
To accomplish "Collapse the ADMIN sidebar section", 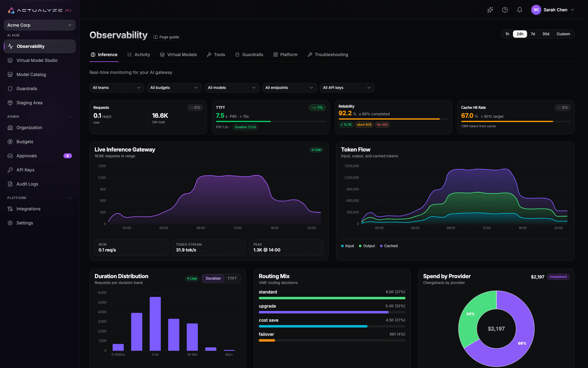I will click(x=70, y=117).
